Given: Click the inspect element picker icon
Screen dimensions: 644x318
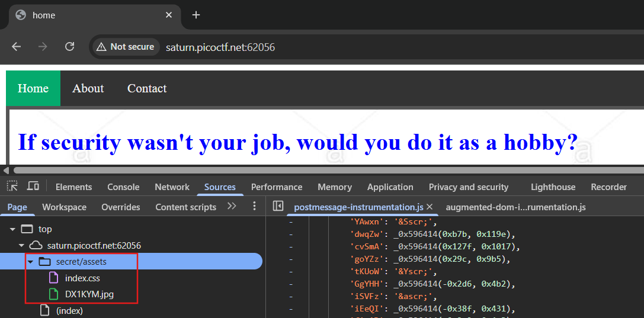Looking at the screenshot, I should tap(12, 187).
